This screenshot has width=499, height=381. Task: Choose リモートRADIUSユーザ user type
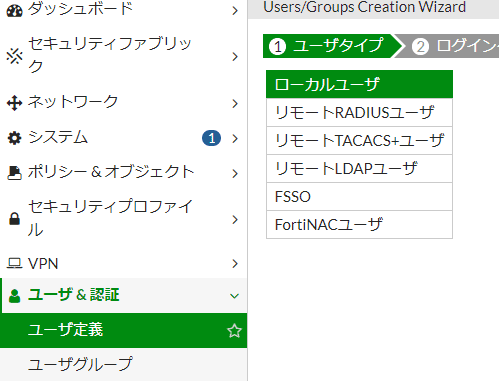point(359,112)
